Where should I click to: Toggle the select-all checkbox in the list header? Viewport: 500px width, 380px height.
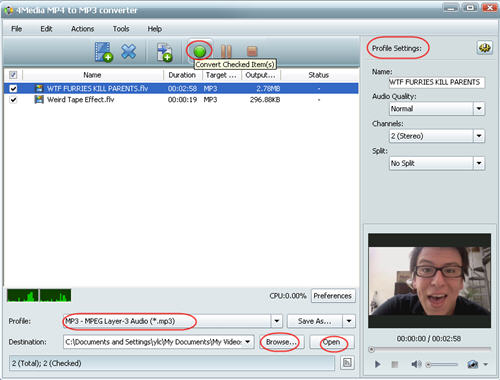tap(13, 75)
